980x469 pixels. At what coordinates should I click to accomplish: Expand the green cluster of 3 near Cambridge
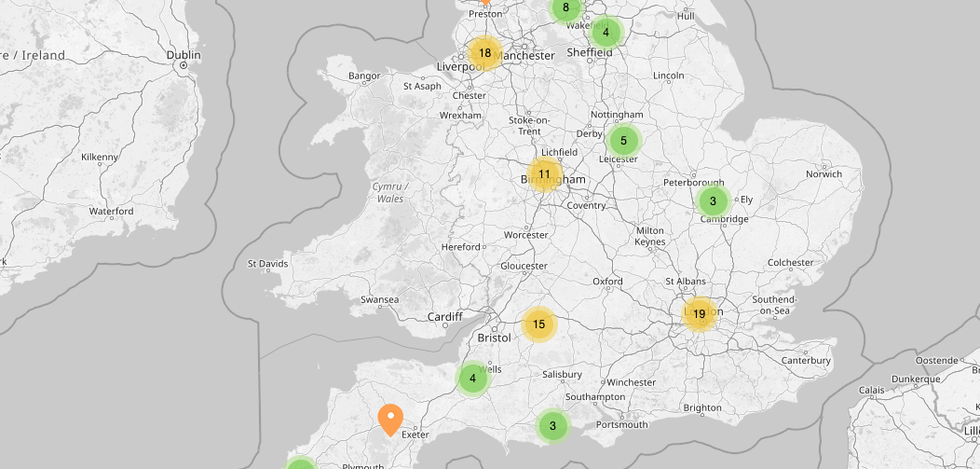point(713,200)
